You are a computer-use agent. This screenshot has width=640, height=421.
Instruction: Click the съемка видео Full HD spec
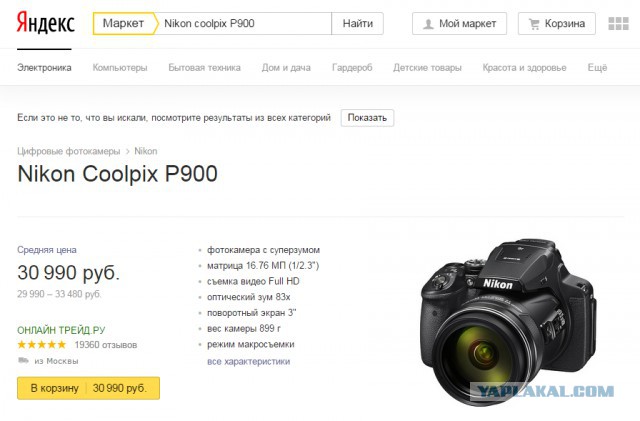click(253, 281)
